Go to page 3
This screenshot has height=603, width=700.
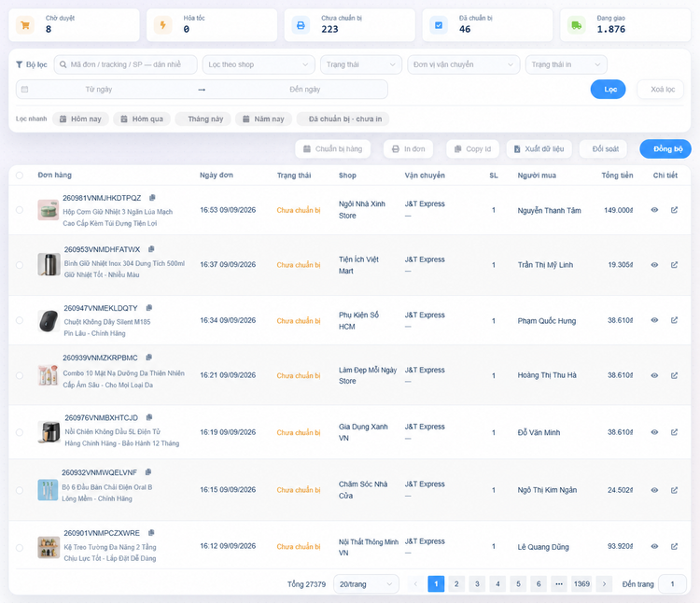click(477, 583)
